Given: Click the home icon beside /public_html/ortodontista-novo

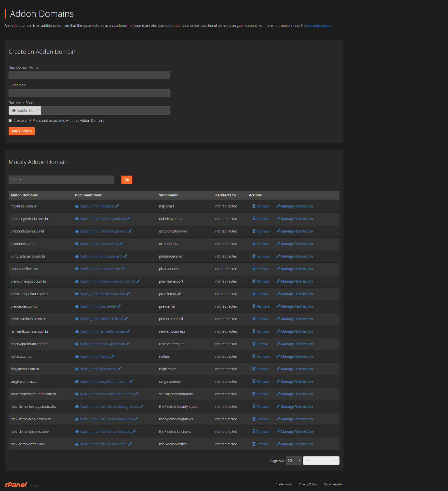Looking at the screenshot, I should click(x=77, y=231).
